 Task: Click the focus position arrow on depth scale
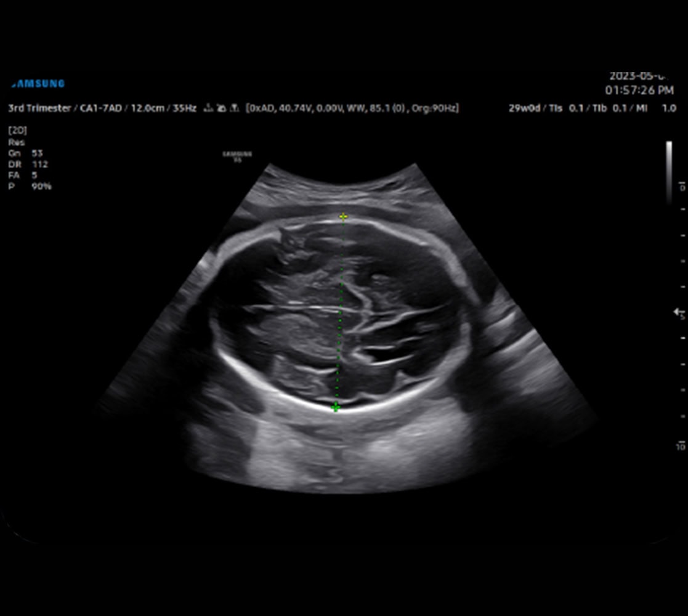point(674,313)
